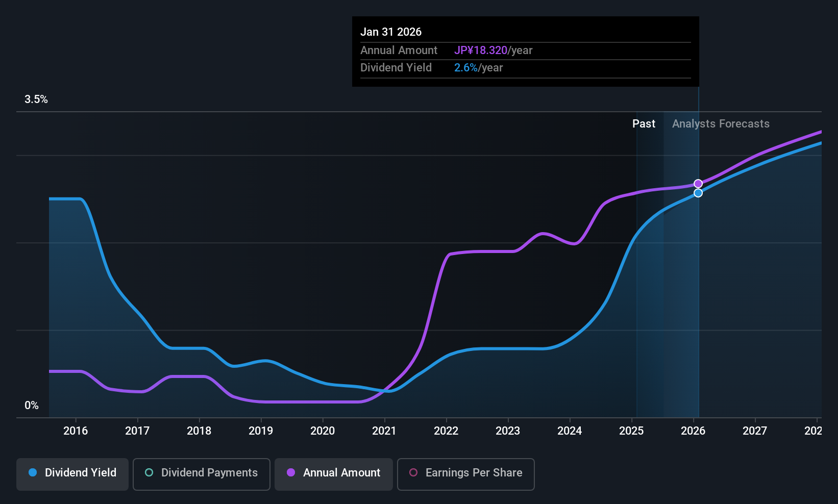This screenshot has width=838, height=504.
Task: Click the 0% y-axis label
Action: click(x=32, y=406)
